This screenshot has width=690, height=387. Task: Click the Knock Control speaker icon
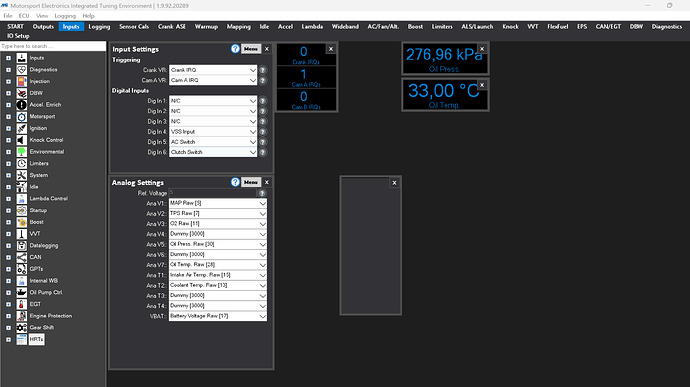pyautogui.click(x=22, y=140)
